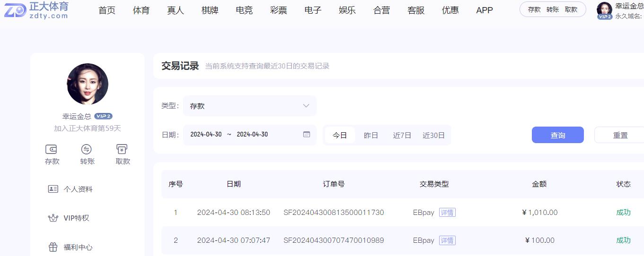The width and height of the screenshot is (644, 256).
Task: Click the VIP特权 crown icon
Action: 53,218
